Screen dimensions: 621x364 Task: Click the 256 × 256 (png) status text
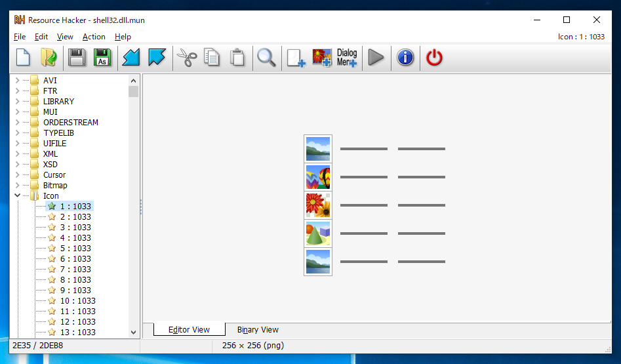click(x=253, y=346)
